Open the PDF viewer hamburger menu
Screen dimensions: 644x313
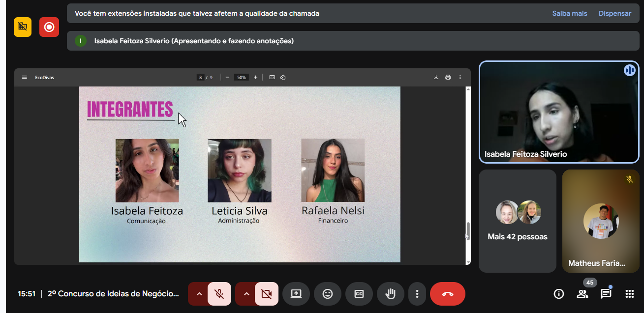25,77
